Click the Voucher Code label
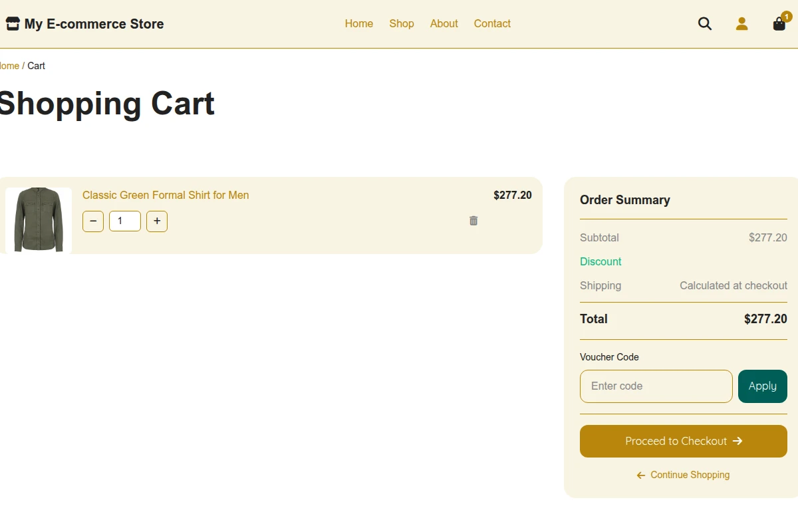The height and width of the screenshot is (532, 798). click(609, 357)
